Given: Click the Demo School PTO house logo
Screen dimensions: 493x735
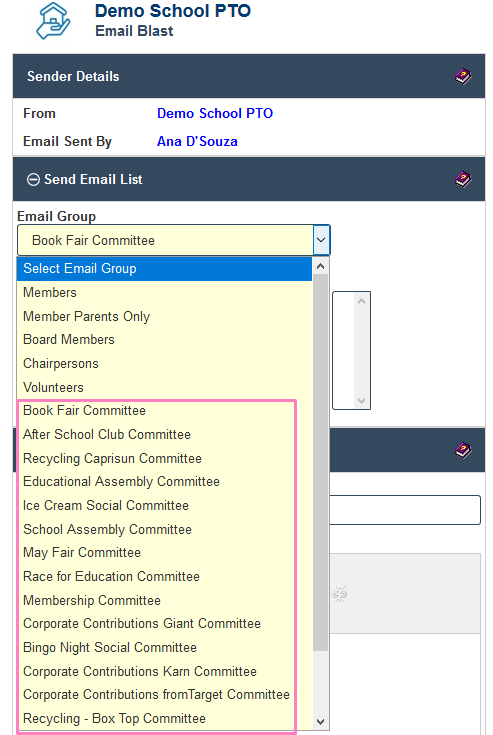Looking at the screenshot, I should (53, 22).
